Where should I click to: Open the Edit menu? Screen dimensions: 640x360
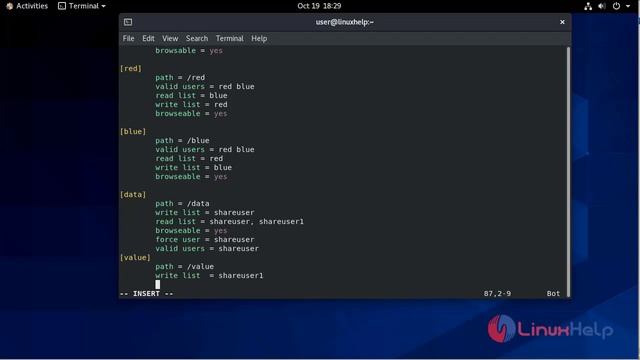click(x=148, y=38)
